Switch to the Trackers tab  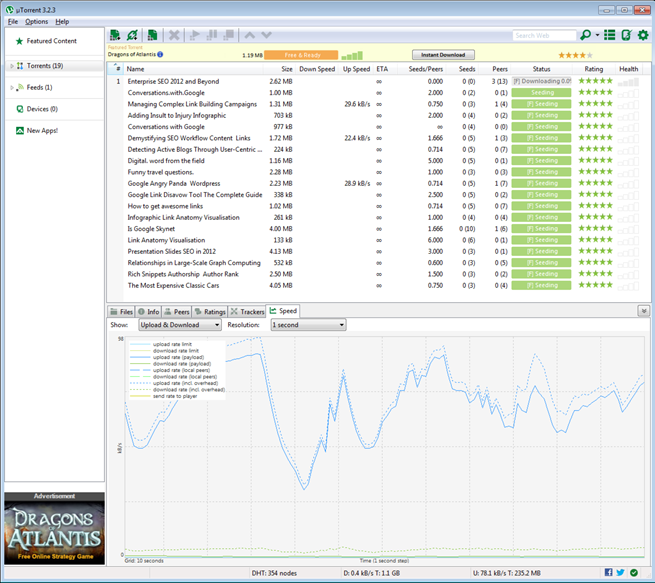(247, 312)
